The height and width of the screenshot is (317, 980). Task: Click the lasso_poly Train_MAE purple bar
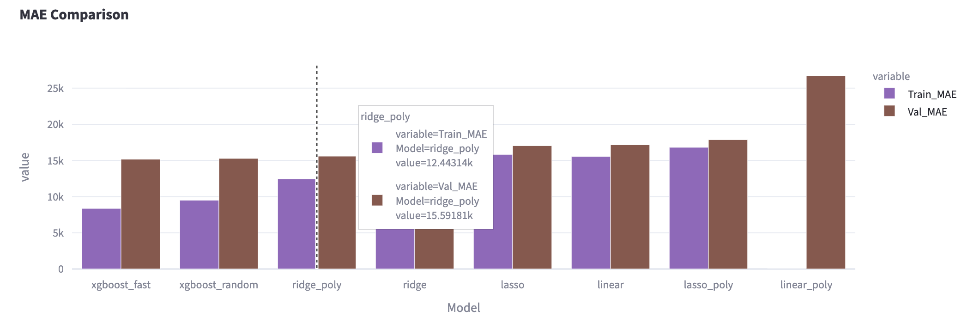(x=689, y=208)
